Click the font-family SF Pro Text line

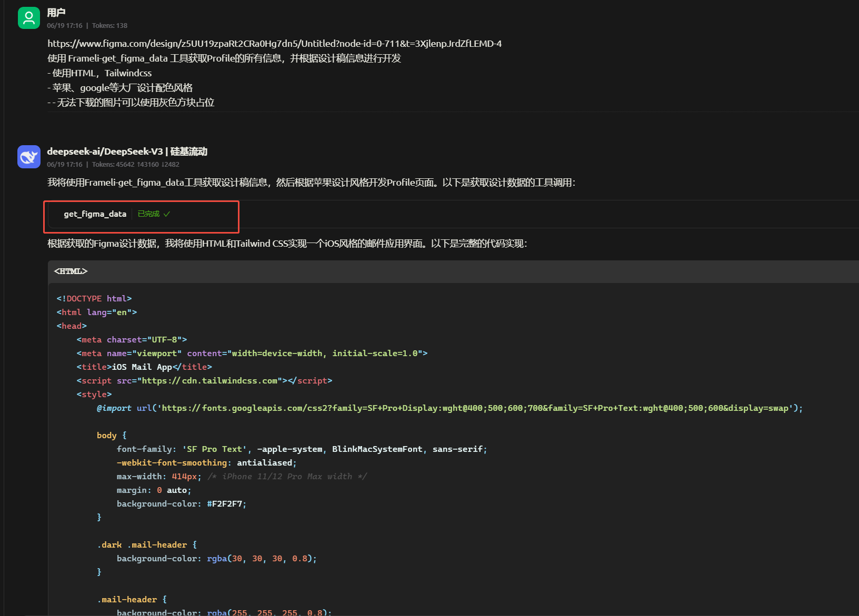302,449
